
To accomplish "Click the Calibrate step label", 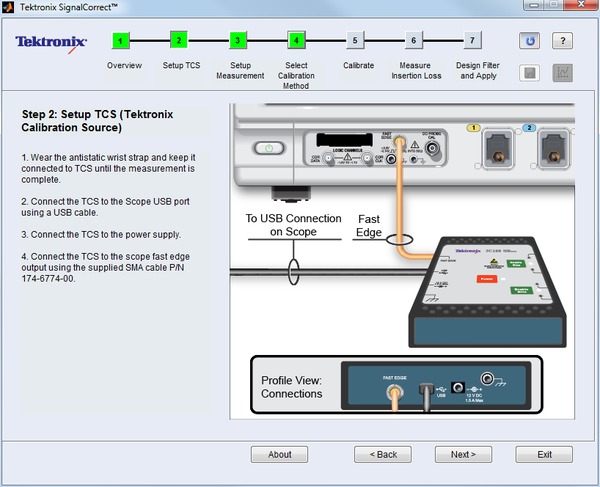I will (359, 65).
